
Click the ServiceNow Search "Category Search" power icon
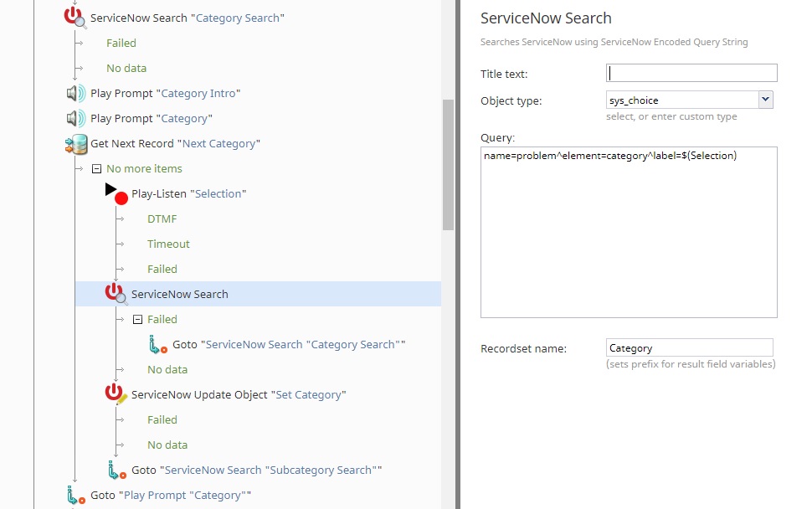click(x=75, y=18)
